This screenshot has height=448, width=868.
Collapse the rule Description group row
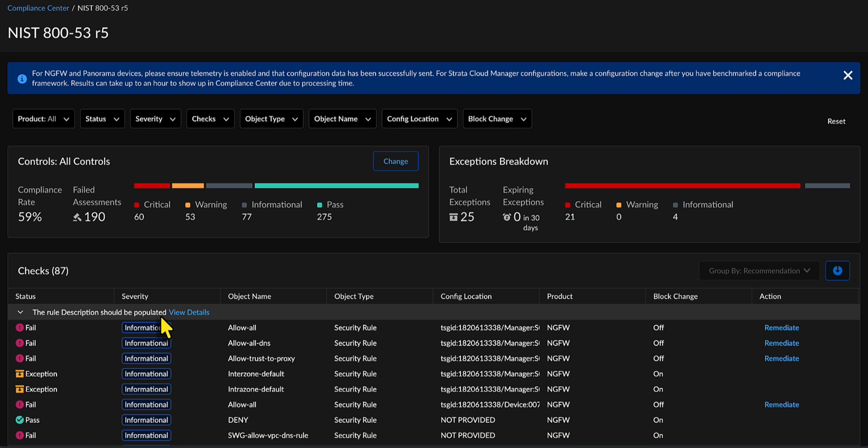[20, 312]
